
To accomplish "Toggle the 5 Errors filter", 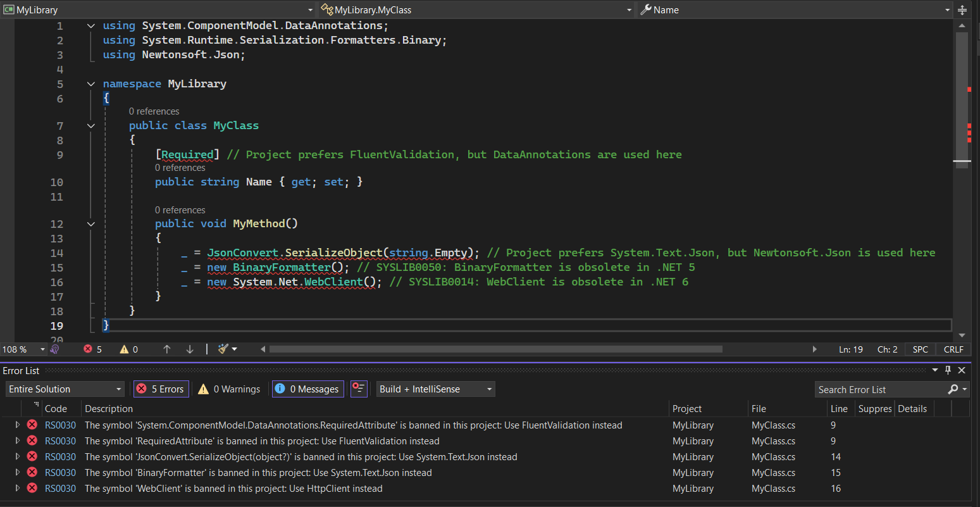I will coord(161,389).
